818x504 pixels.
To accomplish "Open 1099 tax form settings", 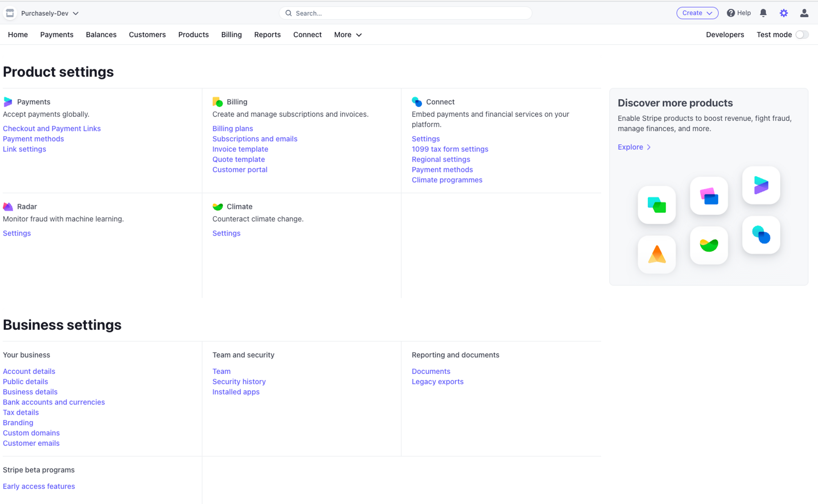I will [450, 149].
